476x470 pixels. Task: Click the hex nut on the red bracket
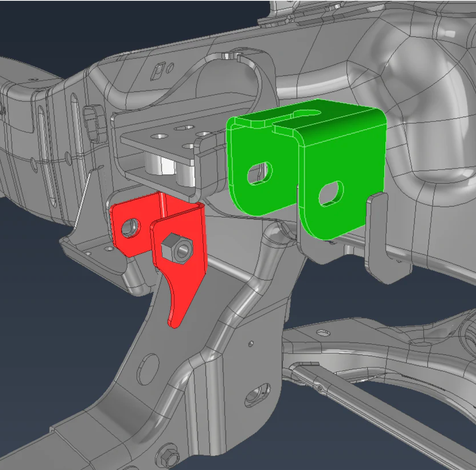176,249
